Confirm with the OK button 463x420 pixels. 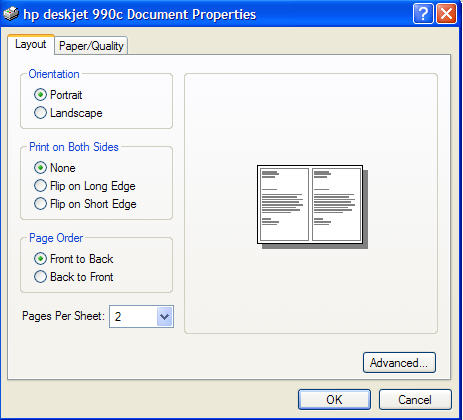(334, 399)
